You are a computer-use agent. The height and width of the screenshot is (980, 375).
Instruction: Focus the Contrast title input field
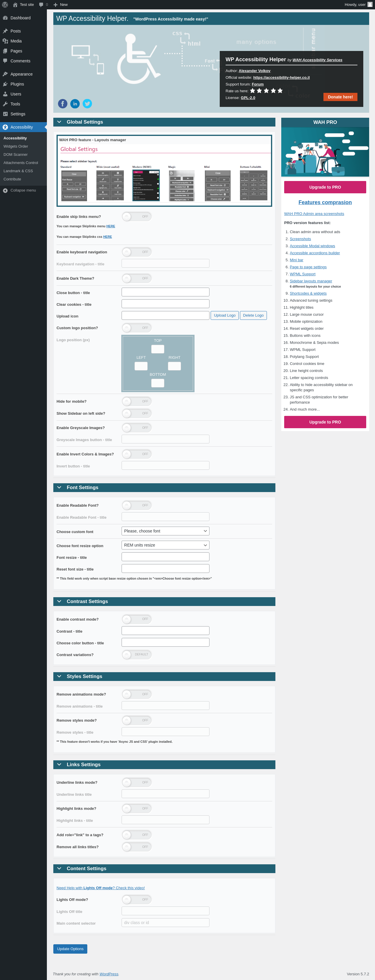165,631
